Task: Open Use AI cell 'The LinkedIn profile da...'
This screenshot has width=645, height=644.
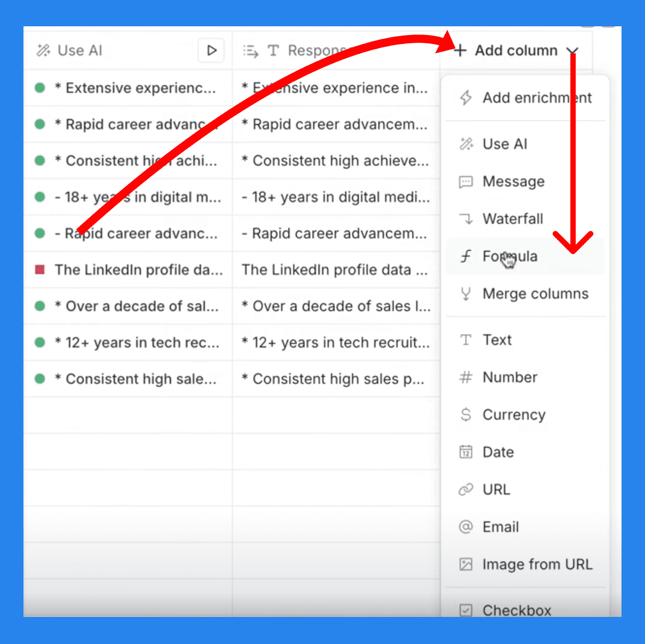Action: click(128, 270)
